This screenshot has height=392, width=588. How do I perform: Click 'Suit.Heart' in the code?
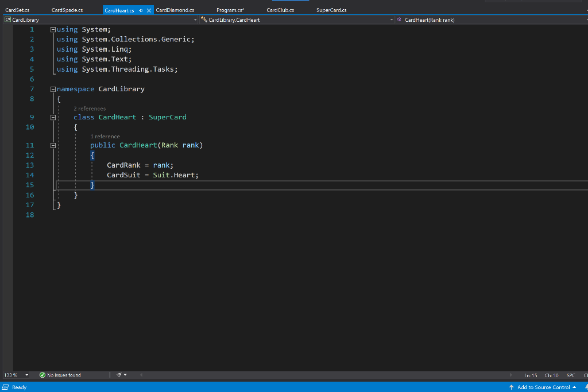coord(173,175)
